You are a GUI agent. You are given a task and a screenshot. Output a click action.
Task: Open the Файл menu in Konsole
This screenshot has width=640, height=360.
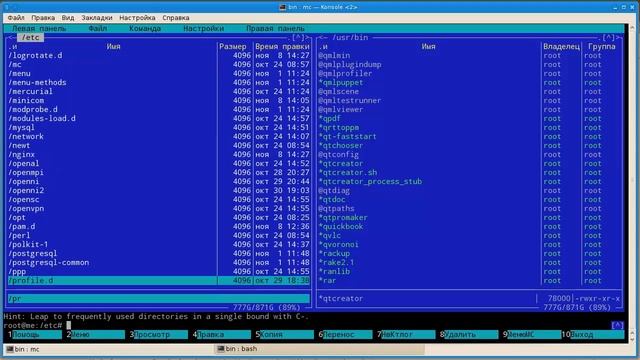(16, 18)
